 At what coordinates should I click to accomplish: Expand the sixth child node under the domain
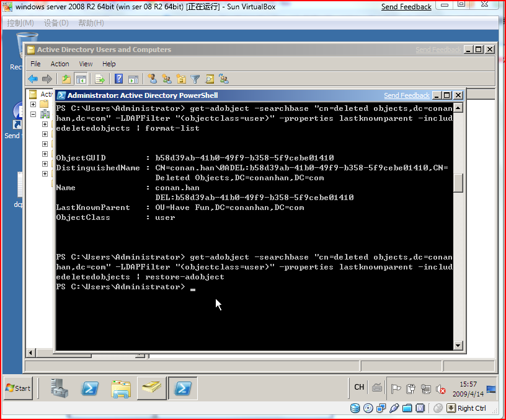coord(45,173)
